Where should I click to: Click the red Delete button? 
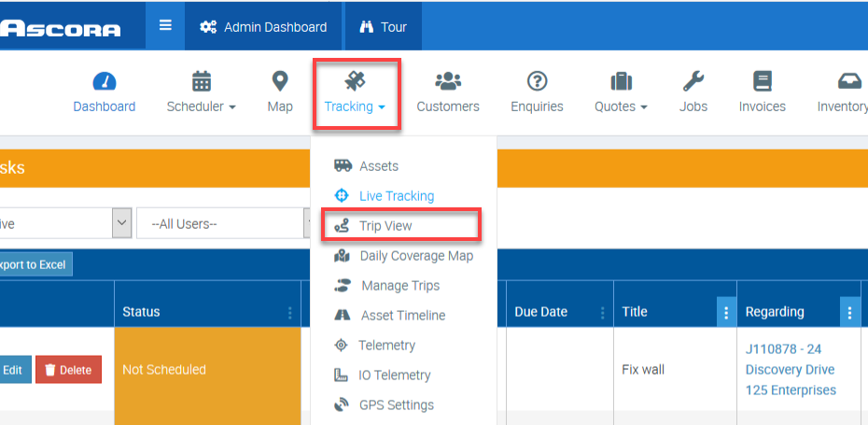tap(68, 370)
